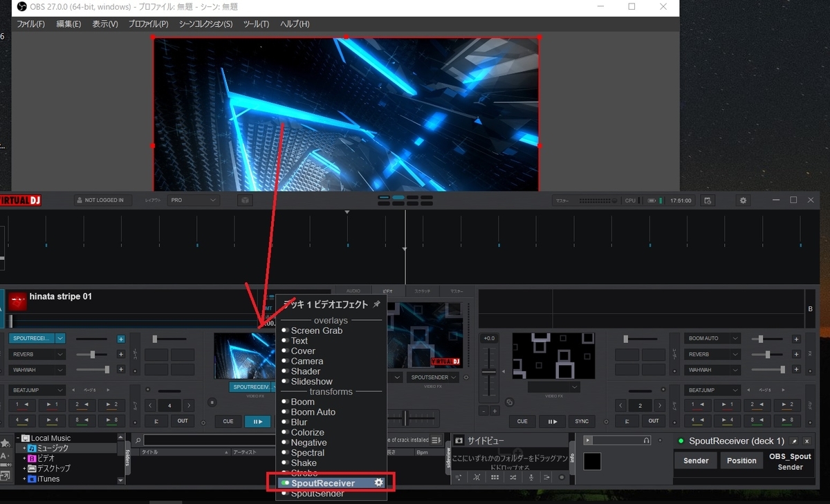Enable Colorize transform effect
This screenshot has width=830, height=504.
284,432
